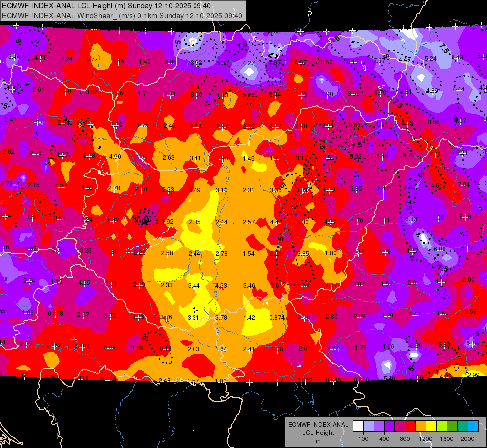The image size is (487, 448).
Task: Click the grid value 5.23
Action: (x=276, y=254)
